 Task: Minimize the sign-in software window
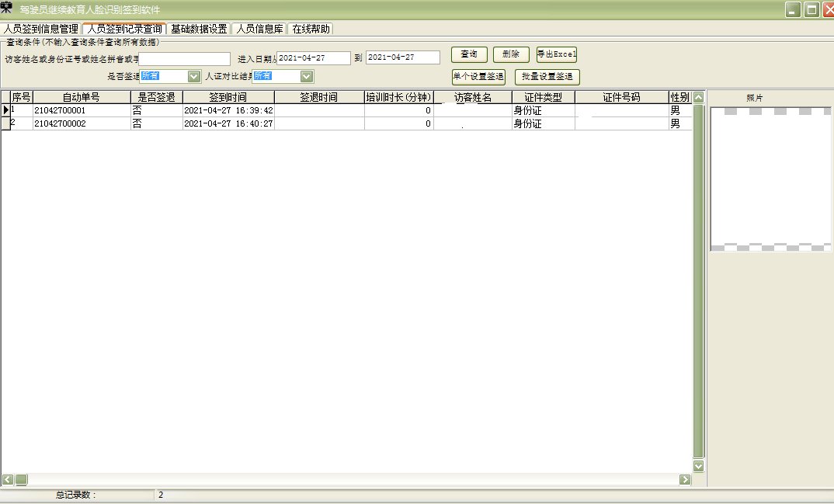click(793, 9)
